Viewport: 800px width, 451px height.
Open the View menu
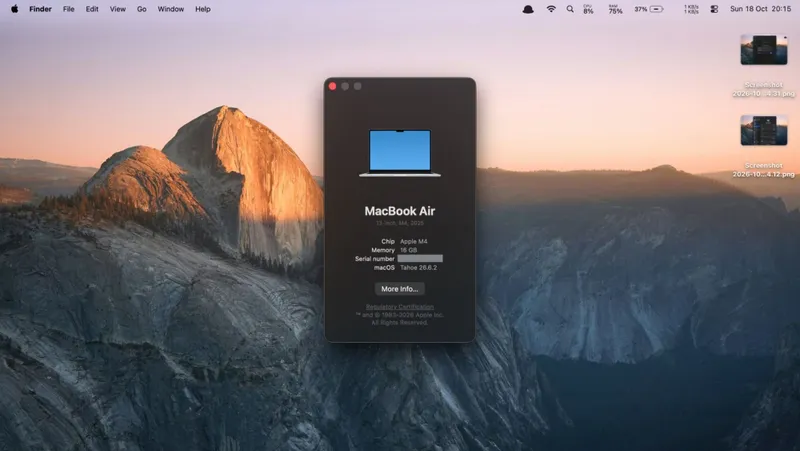pos(117,9)
